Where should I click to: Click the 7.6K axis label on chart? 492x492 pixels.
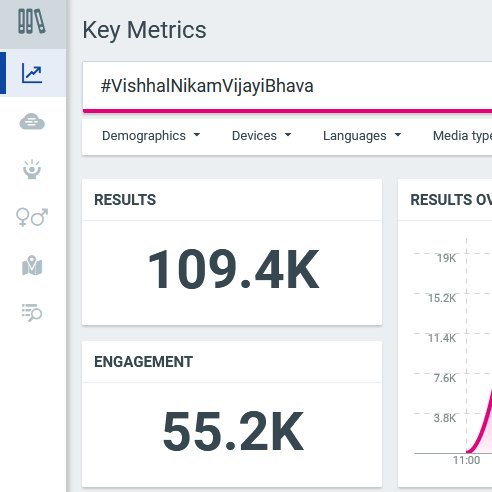click(445, 378)
